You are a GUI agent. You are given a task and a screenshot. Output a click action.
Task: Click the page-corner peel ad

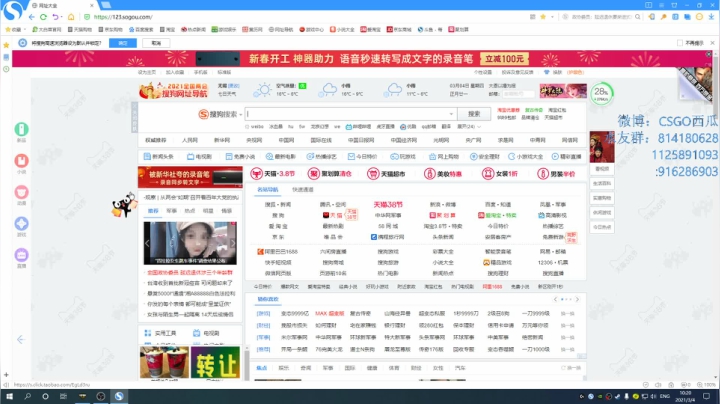click(x=697, y=84)
